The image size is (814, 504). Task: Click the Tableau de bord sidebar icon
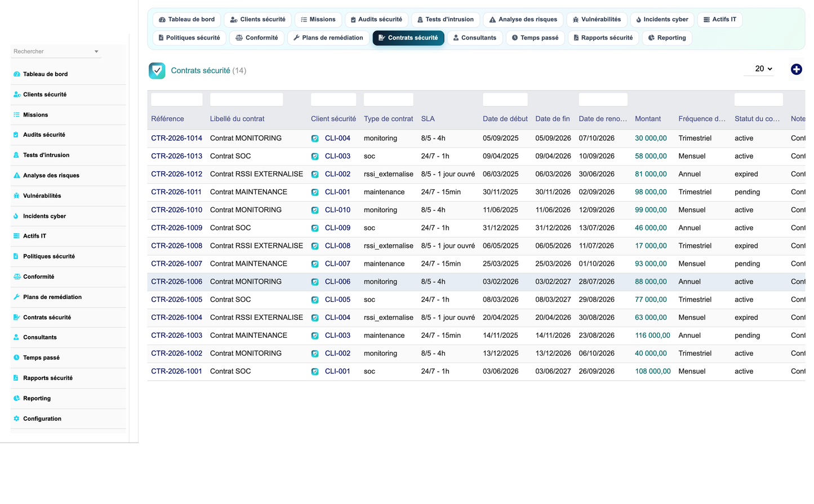pos(17,74)
